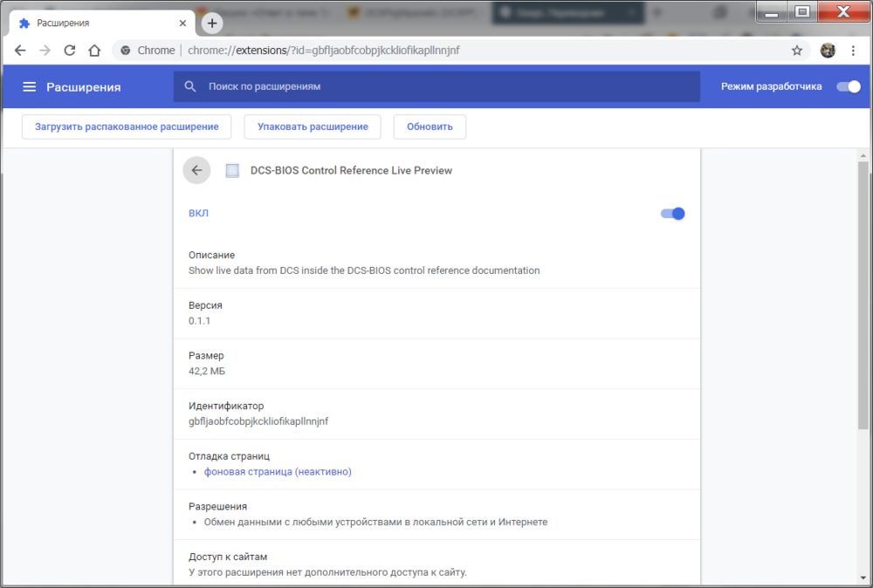This screenshot has height=588, width=873.
Task: Click the address bar URL
Action: click(x=324, y=51)
